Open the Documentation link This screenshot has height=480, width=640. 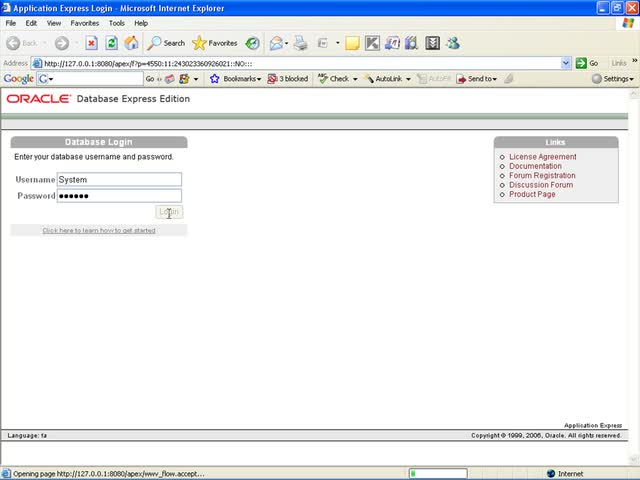tap(535, 166)
